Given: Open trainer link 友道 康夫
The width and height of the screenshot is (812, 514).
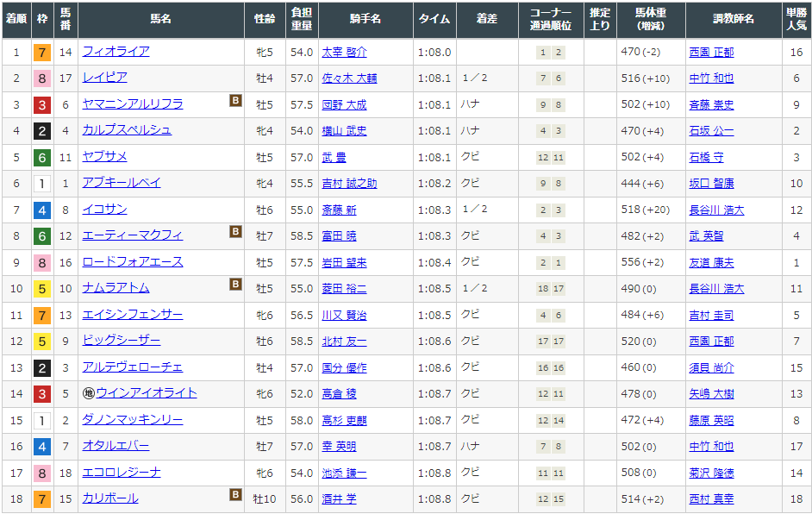Looking at the screenshot, I should (x=711, y=262).
